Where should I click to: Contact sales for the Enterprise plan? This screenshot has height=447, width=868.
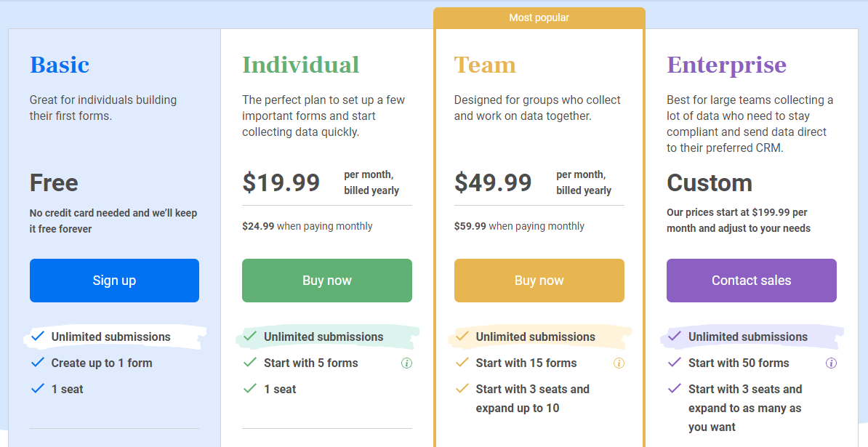(751, 280)
